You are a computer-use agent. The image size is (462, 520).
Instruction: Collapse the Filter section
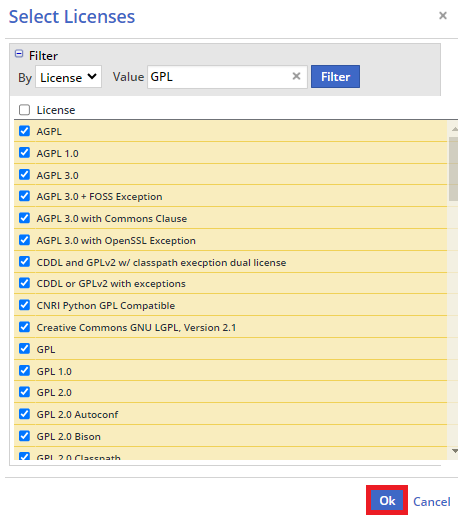19,54
